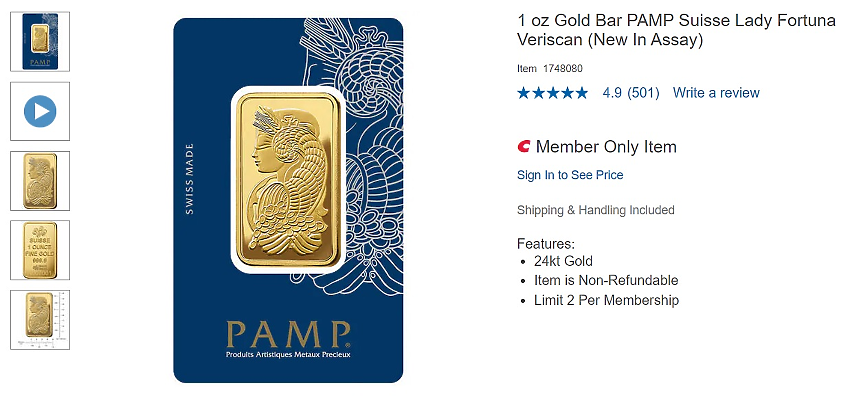This screenshot has width=863, height=397.
Task: Click Sign In to See Price
Action: (570, 175)
